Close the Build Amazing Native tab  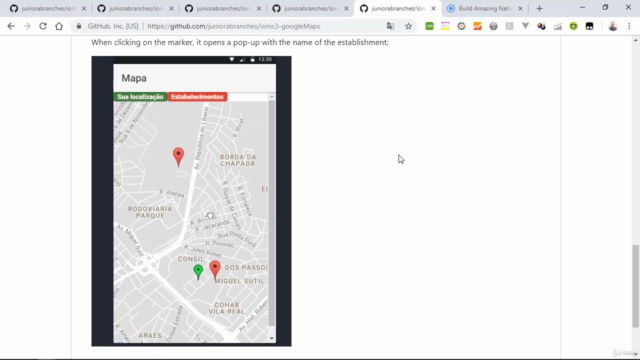520,9
